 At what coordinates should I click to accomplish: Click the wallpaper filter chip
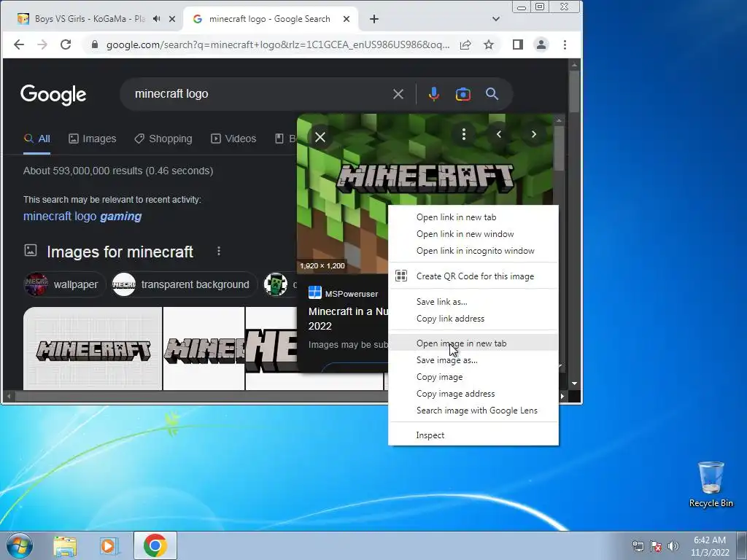[64, 284]
